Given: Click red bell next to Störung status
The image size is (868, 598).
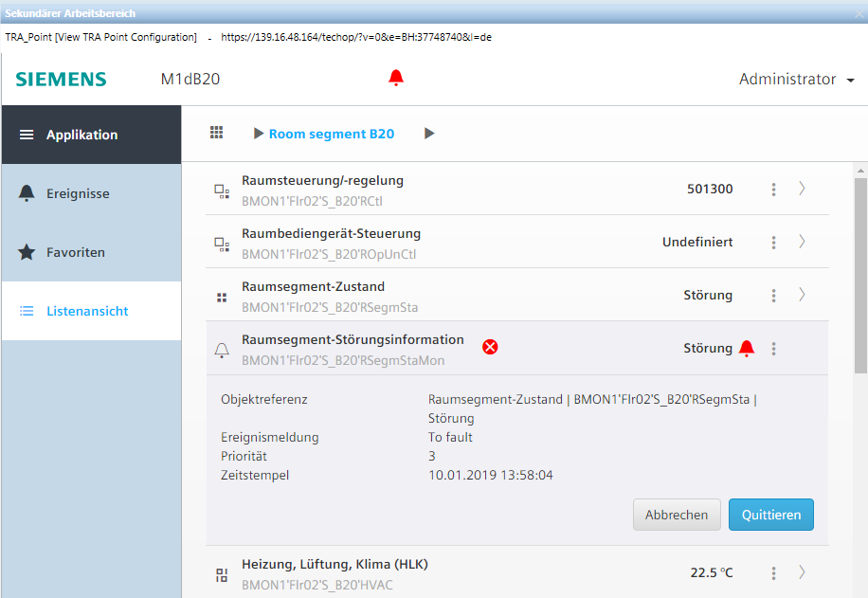Looking at the screenshot, I should coord(747,348).
